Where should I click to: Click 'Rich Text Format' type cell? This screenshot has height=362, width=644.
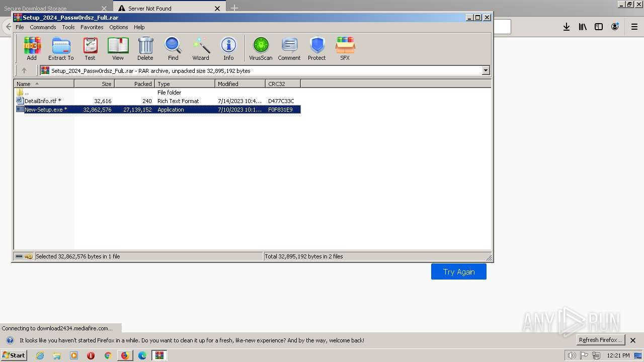(x=178, y=101)
